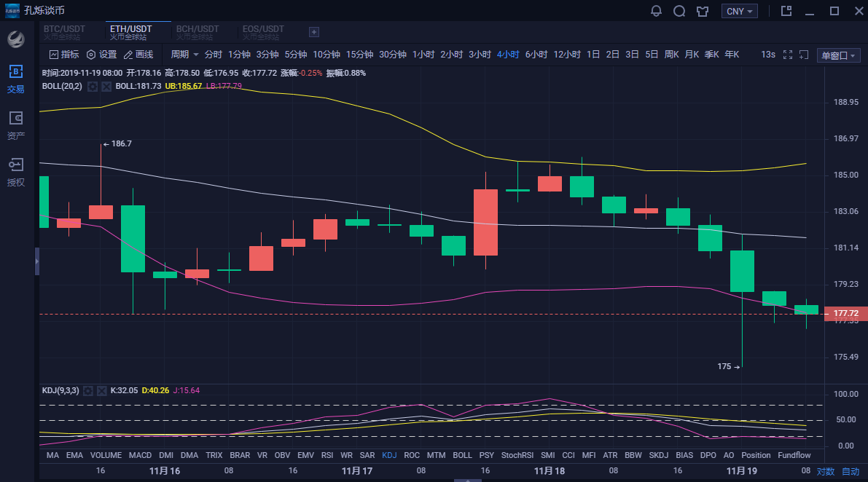Switch to the EOS/USDT tab
The height and width of the screenshot is (482, 868).
[x=263, y=32]
